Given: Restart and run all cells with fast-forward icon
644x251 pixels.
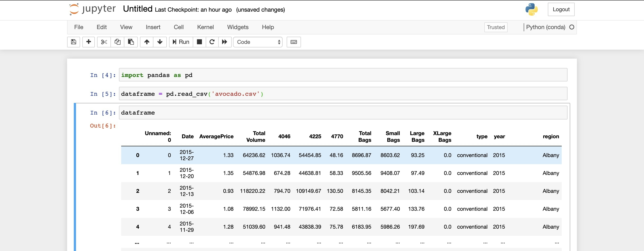Looking at the screenshot, I should tap(225, 42).
